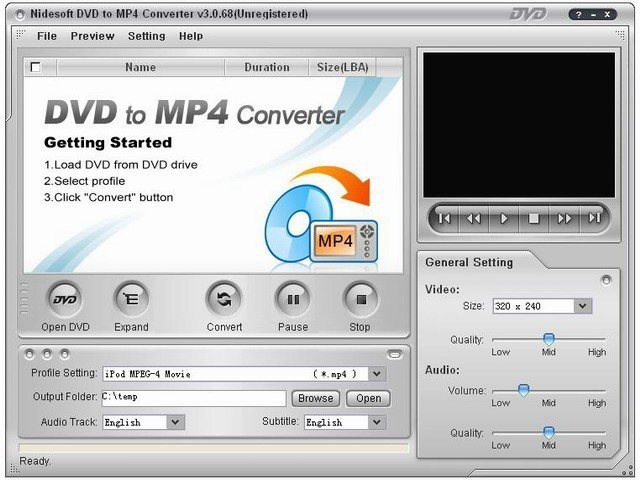The height and width of the screenshot is (480, 640).
Task: Click the Size(LBA) column header
Action: point(342,67)
